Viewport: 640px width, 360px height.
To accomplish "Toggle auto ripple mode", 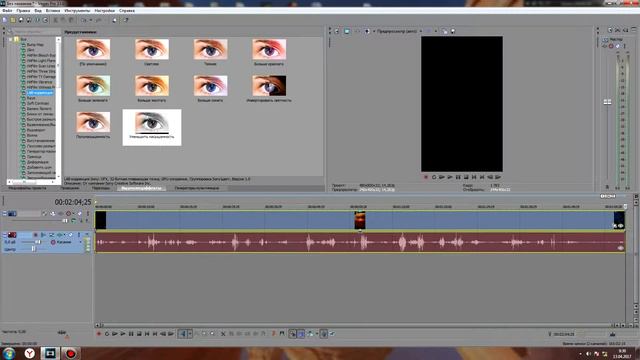I will [x=311, y=334].
